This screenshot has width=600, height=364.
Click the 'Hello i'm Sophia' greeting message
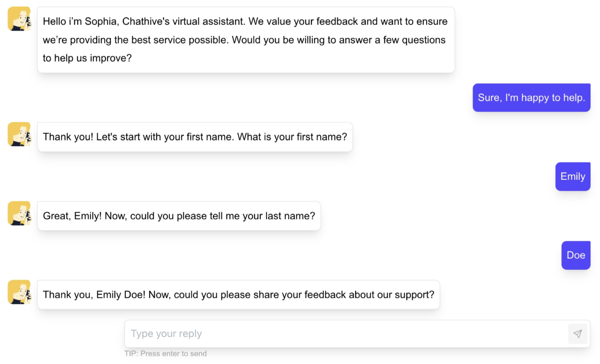246,40
